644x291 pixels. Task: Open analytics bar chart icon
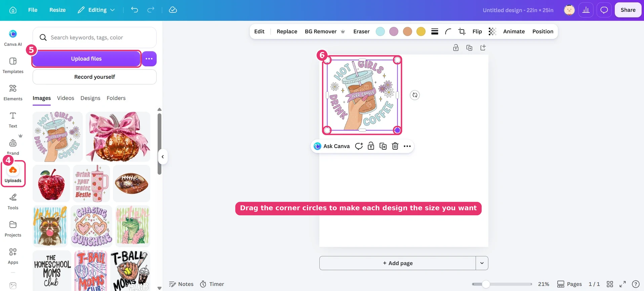(586, 10)
